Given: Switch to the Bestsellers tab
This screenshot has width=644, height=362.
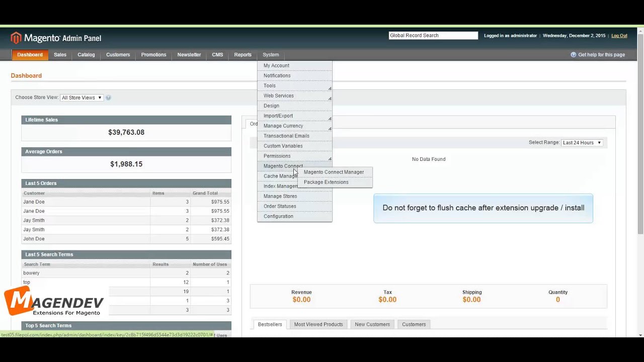Looking at the screenshot, I should pos(270,324).
